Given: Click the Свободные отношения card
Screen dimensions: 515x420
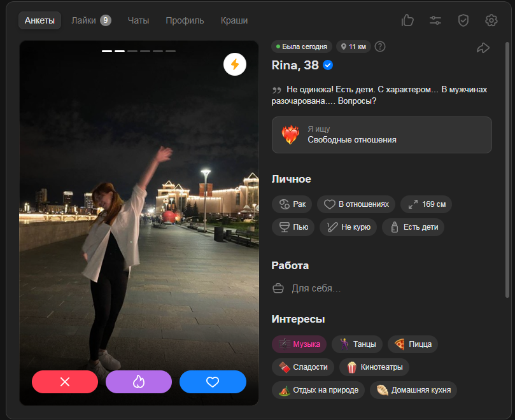Looking at the screenshot, I should [381, 135].
